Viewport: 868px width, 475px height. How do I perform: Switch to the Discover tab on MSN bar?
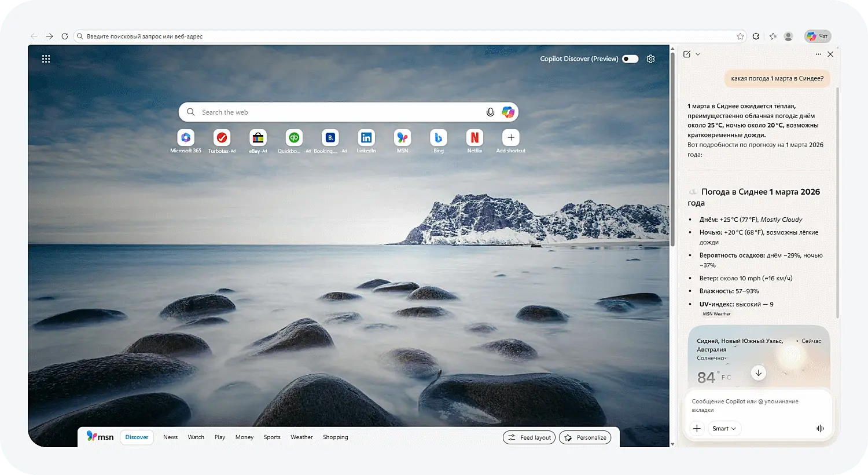pos(137,437)
